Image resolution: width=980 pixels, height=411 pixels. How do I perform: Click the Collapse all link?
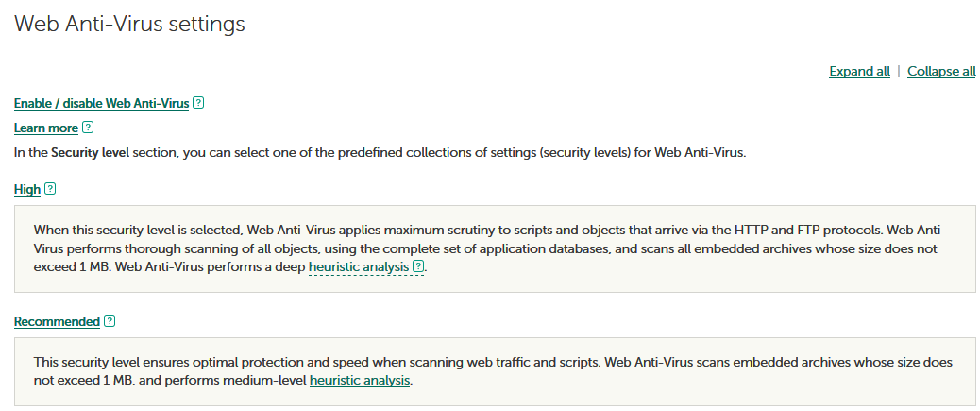coord(941,71)
